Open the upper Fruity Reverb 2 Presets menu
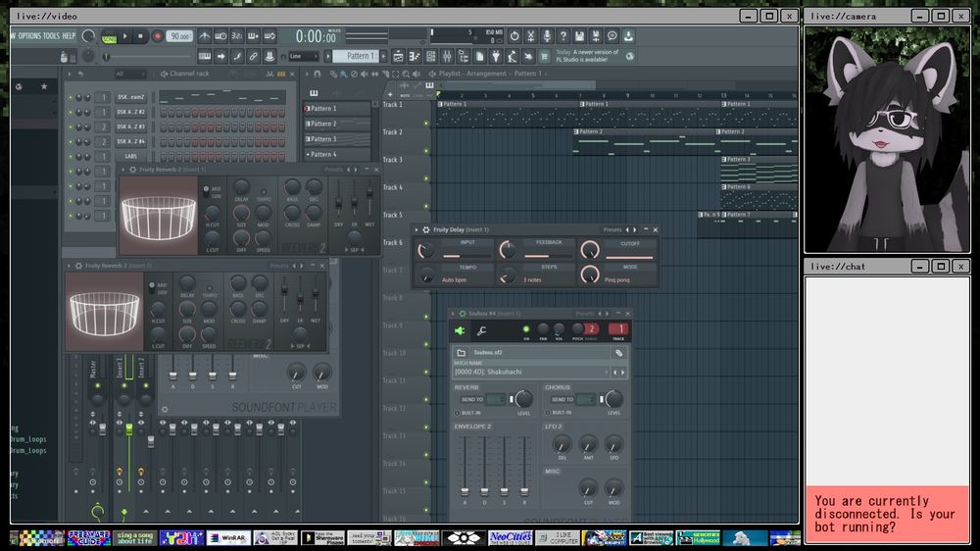The height and width of the screenshot is (551, 980). pos(333,170)
